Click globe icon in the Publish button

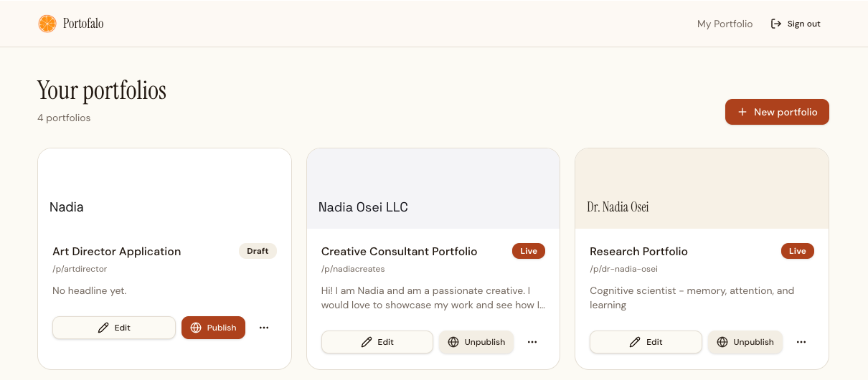coord(196,328)
